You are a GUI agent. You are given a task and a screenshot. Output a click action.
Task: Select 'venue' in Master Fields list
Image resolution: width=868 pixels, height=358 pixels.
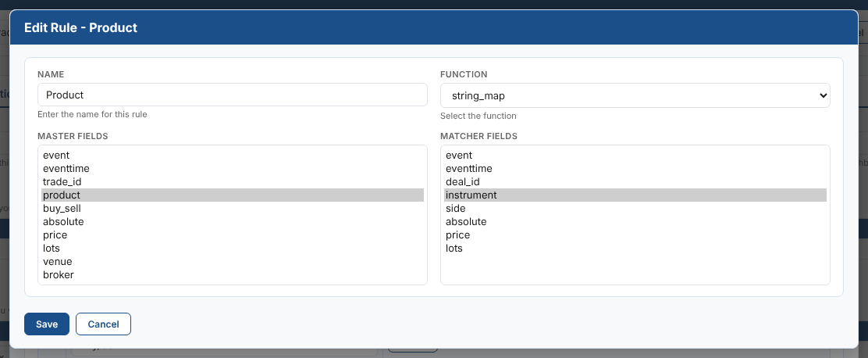coord(233,262)
